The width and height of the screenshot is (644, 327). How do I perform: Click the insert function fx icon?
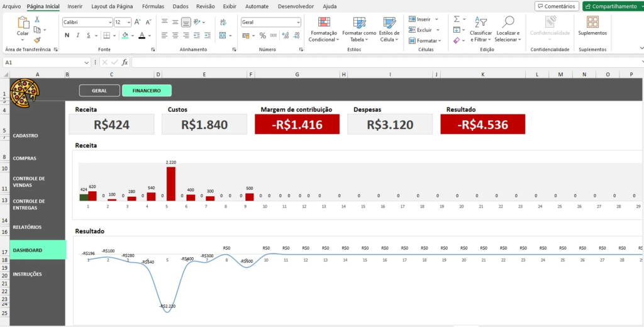(125, 62)
